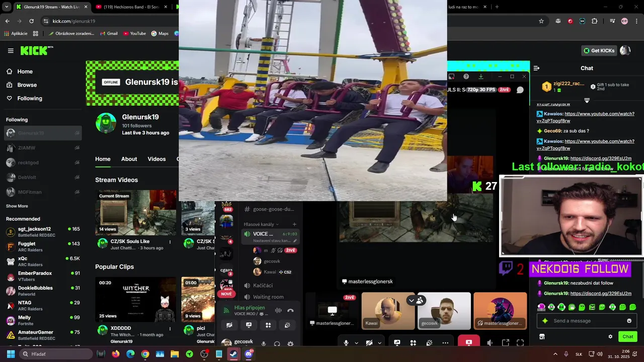Image resolution: width=644 pixels, height=362 pixels.
Task: Toggle camera in Discord call controls
Action: tap(369, 343)
